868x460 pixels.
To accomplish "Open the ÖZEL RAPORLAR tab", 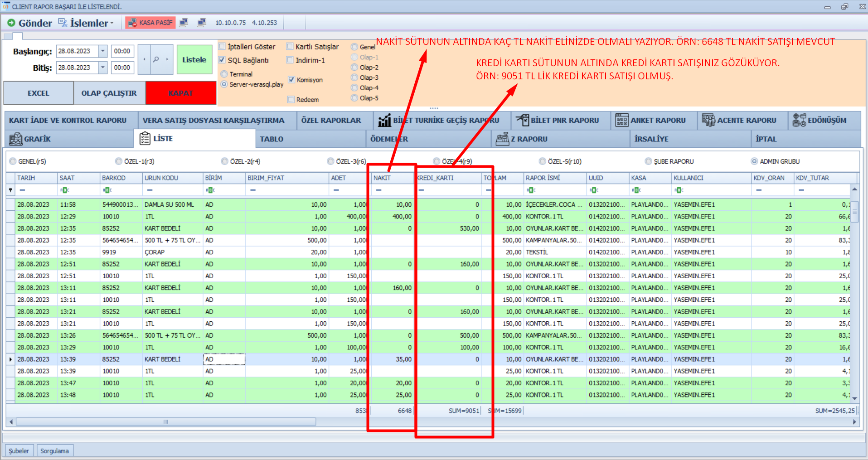I will (331, 121).
